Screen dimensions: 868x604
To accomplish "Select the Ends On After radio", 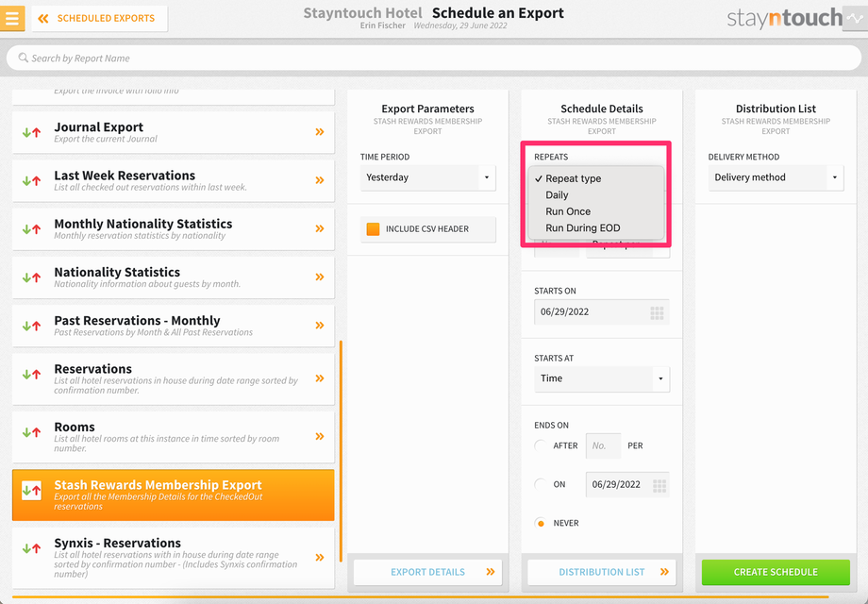I will click(x=541, y=445).
